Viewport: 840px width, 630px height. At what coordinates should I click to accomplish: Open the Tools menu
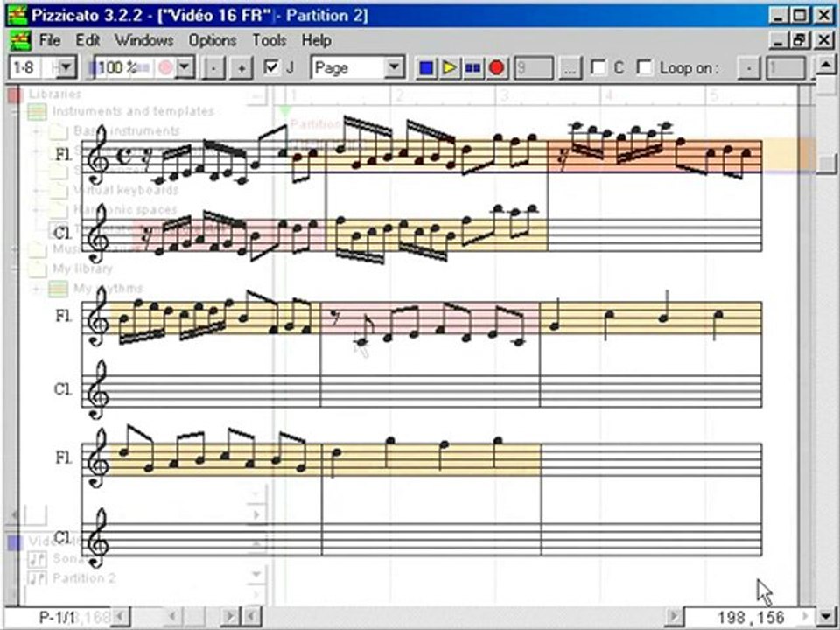(269, 40)
